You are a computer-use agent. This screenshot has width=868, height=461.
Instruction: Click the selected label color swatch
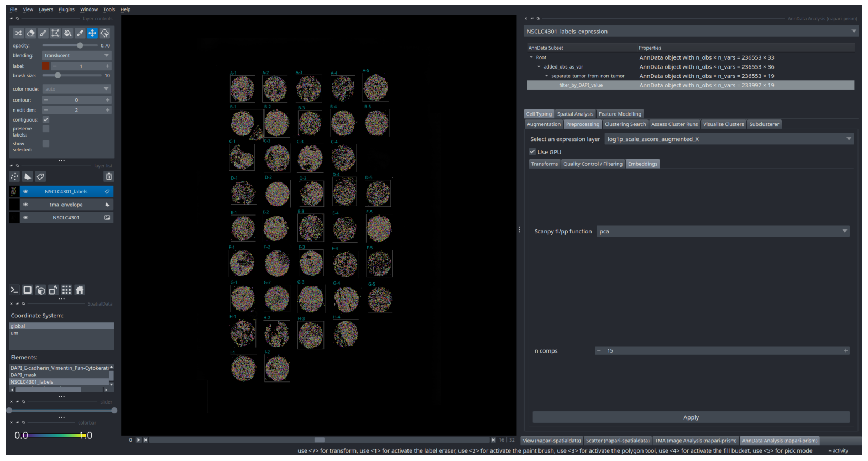(x=46, y=66)
